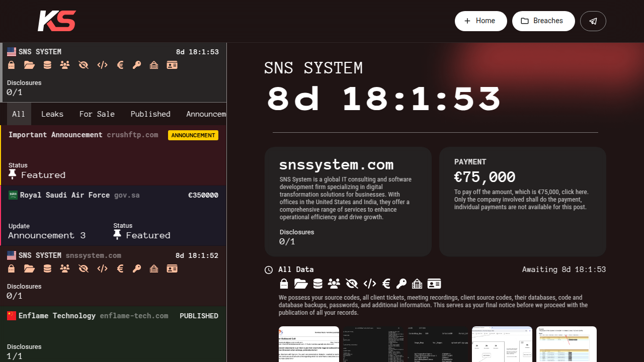Click the Home button
The width and height of the screenshot is (644, 362).
click(x=480, y=21)
